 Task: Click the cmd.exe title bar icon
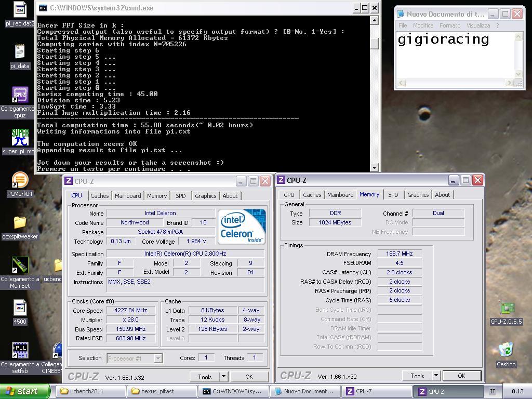(43, 8)
